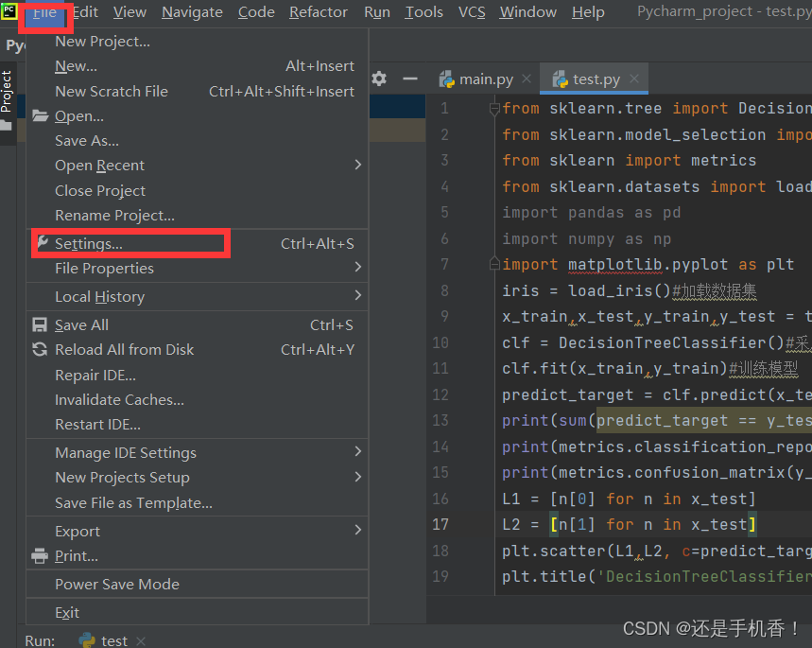Expand the Export submenu arrow
The image size is (812, 648).
pyautogui.click(x=358, y=531)
